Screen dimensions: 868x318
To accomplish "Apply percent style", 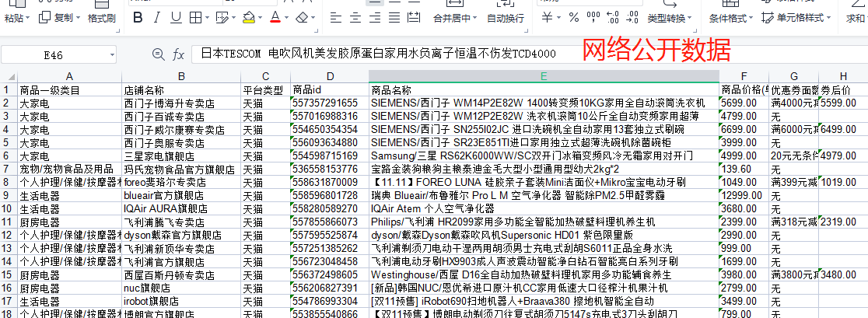I will coord(573,18).
